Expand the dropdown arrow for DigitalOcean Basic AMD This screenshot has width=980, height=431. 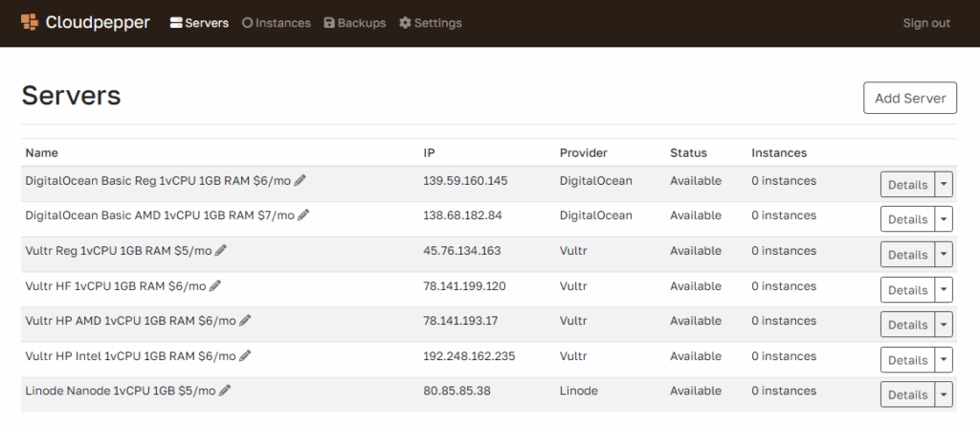pos(944,219)
